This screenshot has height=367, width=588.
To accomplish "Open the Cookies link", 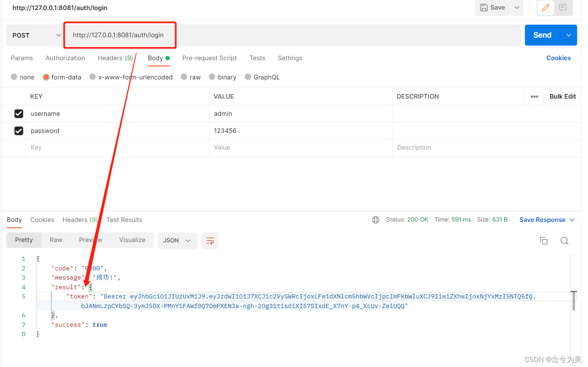I will pyautogui.click(x=558, y=58).
